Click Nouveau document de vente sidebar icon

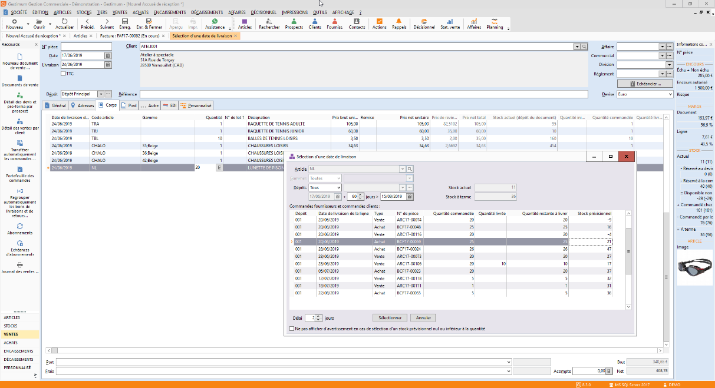pos(20,62)
